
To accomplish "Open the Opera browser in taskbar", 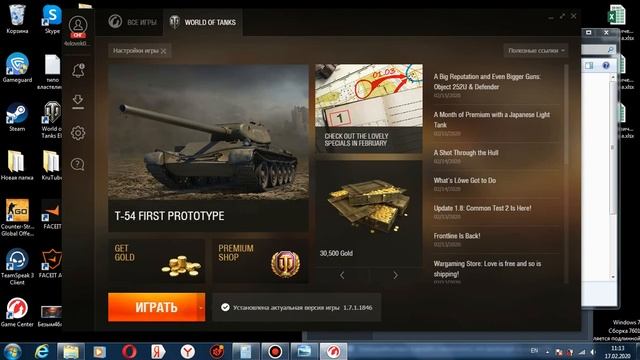I will coord(129,351).
